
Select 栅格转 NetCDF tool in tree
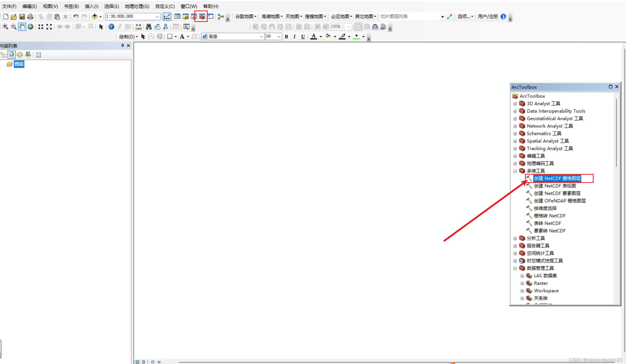(549, 216)
